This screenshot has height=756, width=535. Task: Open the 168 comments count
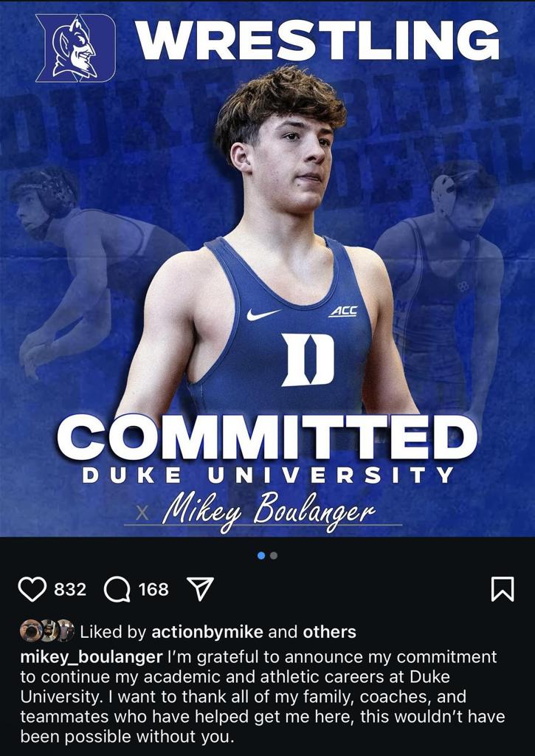pyautogui.click(x=153, y=589)
